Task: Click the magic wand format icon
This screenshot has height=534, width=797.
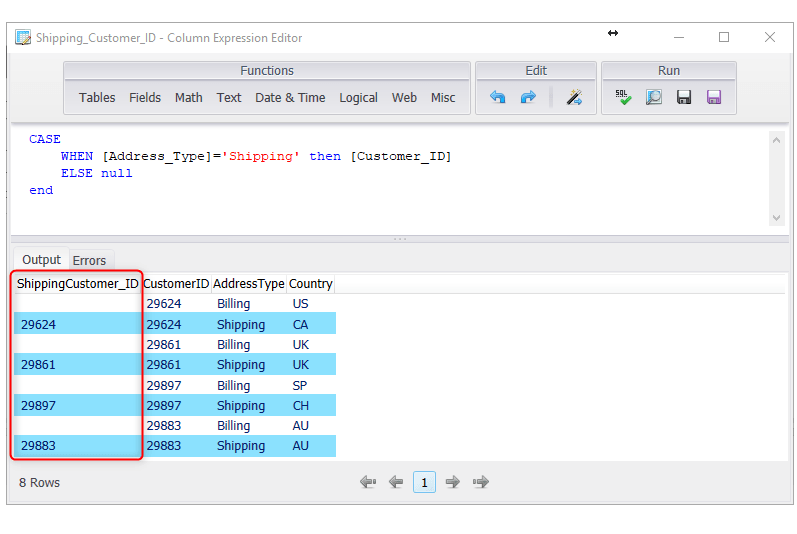Action: pos(574,97)
